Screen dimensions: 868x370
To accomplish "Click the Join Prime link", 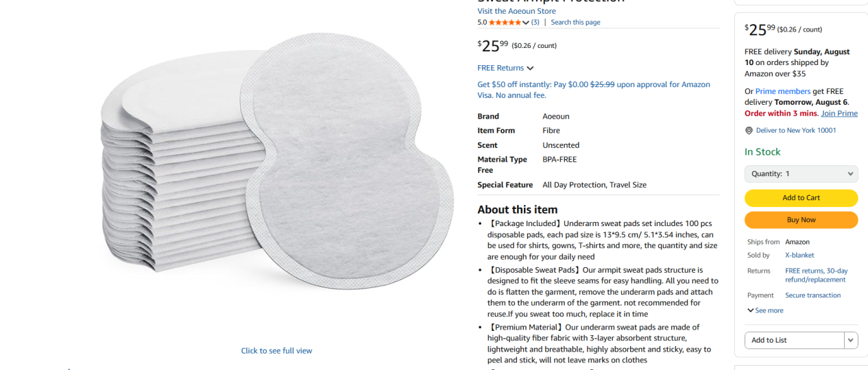I will [x=839, y=113].
